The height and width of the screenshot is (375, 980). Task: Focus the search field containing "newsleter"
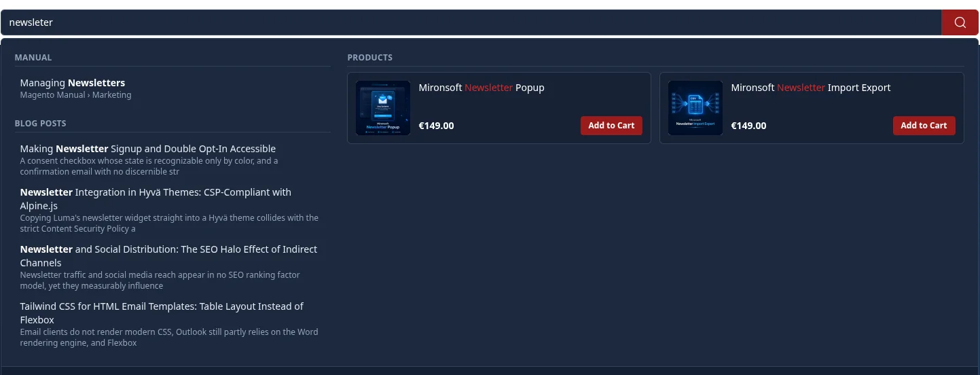click(x=471, y=22)
